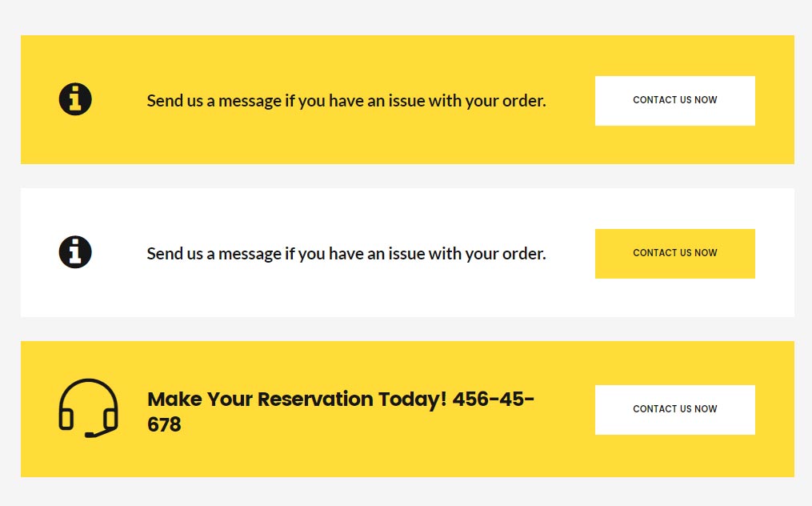Click the "Make Your Reservation Today!" heading
The width and height of the screenshot is (812, 506).
(x=297, y=400)
